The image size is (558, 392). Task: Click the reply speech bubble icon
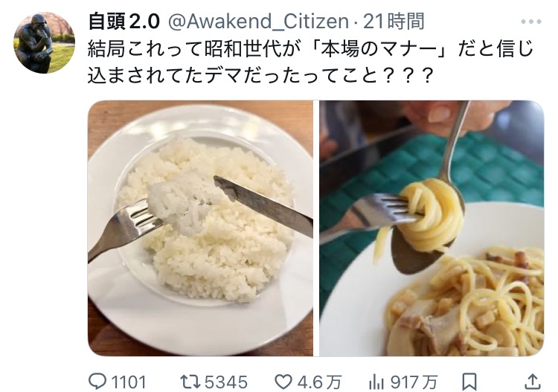(x=97, y=382)
